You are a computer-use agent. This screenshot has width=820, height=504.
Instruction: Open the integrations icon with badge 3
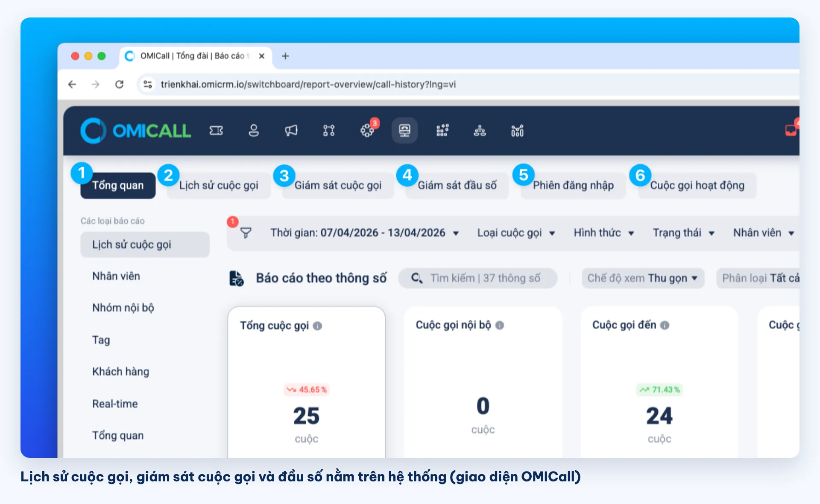367,130
